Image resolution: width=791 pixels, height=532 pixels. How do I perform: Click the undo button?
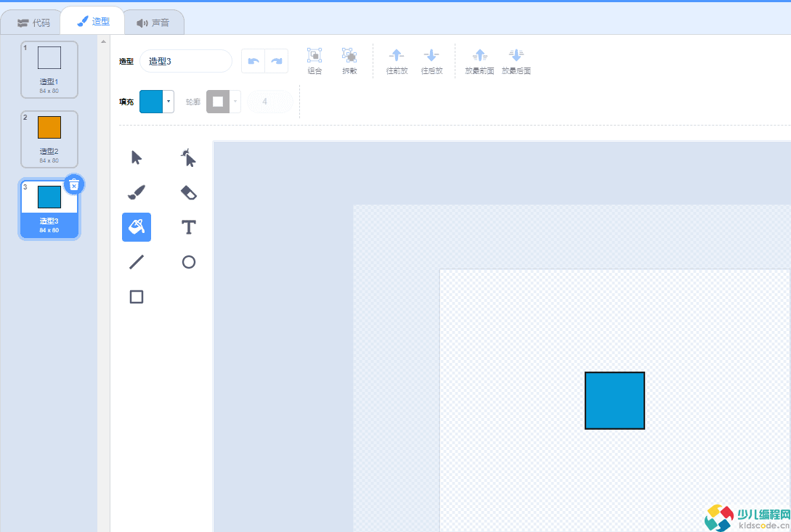pyautogui.click(x=253, y=61)
